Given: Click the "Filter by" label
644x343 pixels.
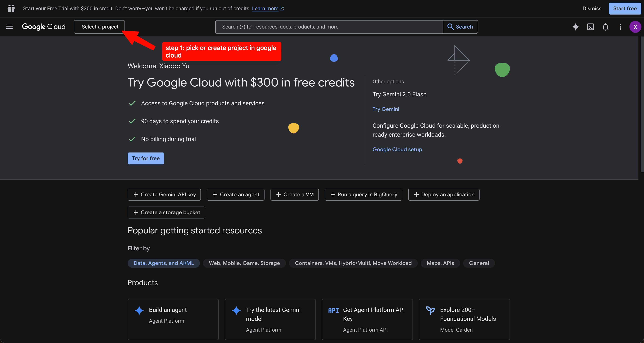Looking at the screenshot, I should point(139,248).
